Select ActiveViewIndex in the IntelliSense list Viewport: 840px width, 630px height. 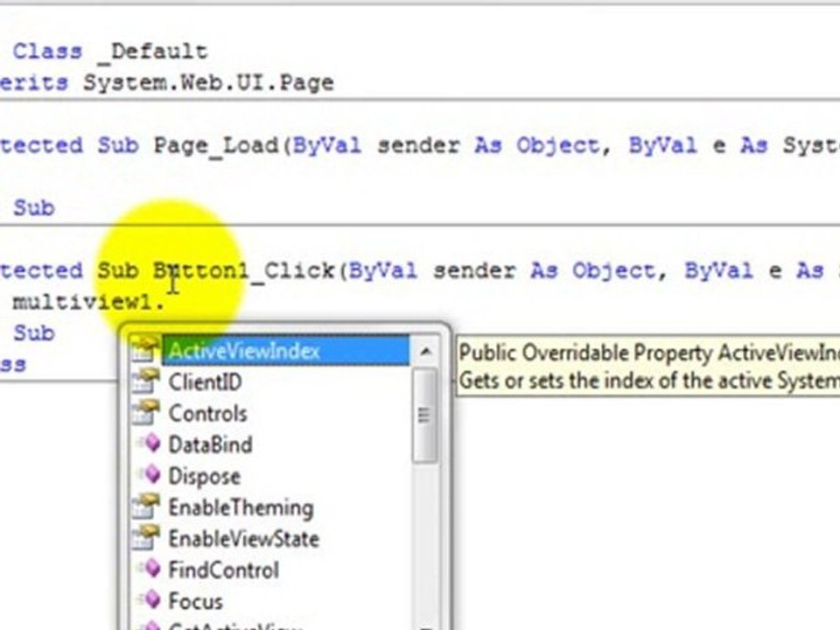tap(285, 351)
